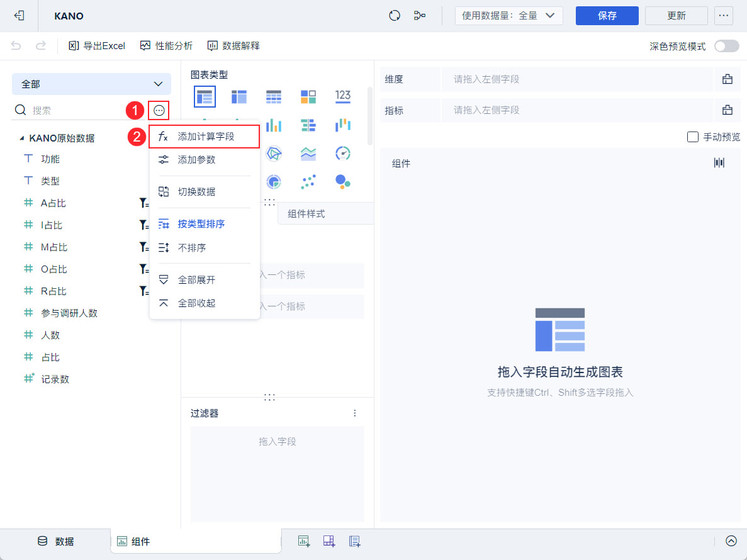
Task: Open the more options button next to 更新
Action: 724,16
